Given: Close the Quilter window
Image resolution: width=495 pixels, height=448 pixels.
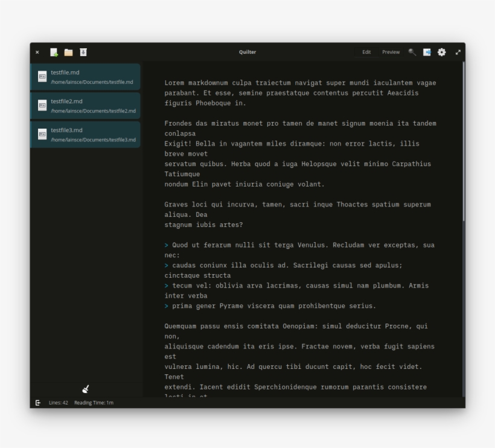Looking at the screenshot, I should pos(37,53).
